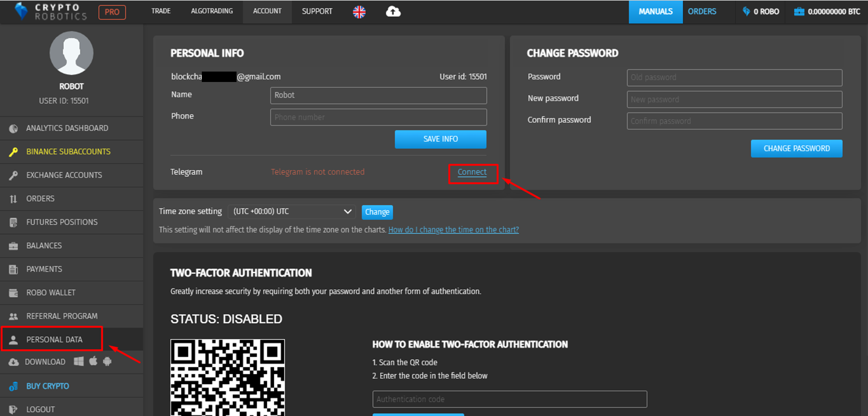Click the BTC balance briefcase icon
Screen dimensions: 868x416
click(799, 12)
